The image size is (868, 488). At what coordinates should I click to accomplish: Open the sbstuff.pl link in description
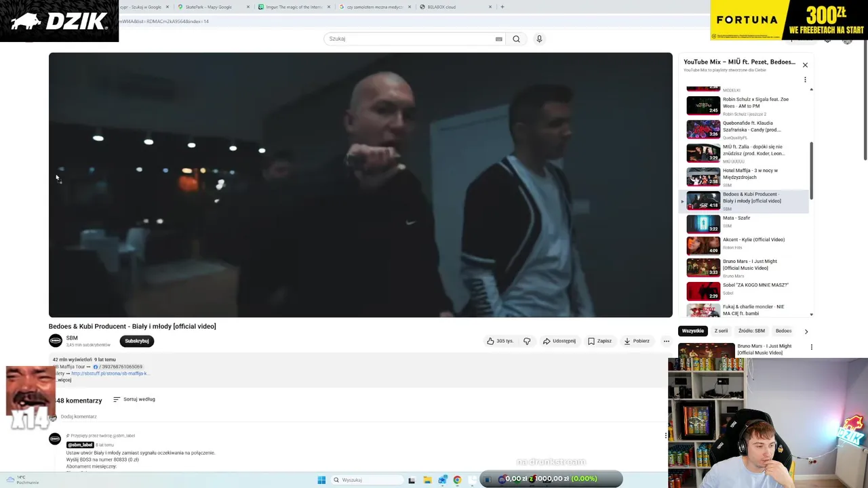tap(109, 373)
